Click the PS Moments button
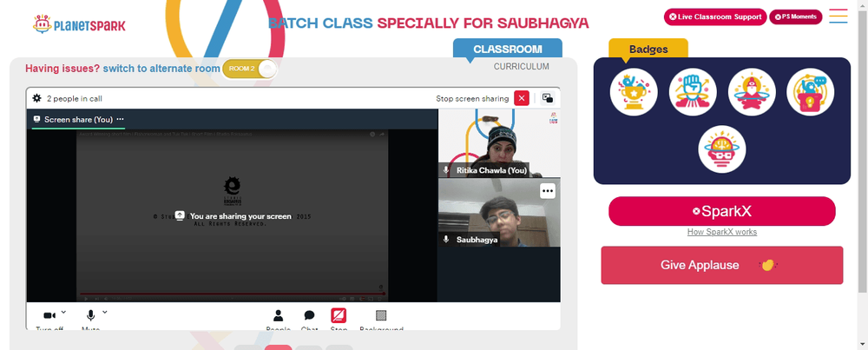The width and height of the screenshot is (868, 350). click(x=795, y=17)
